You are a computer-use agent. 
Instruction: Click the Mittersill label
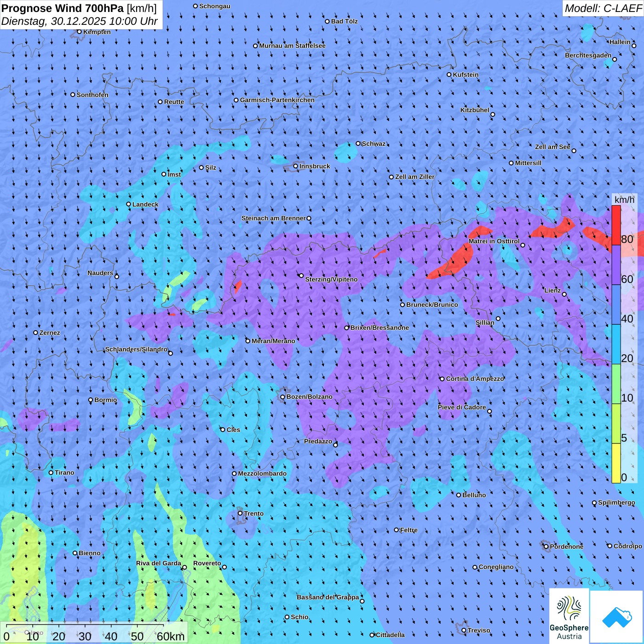click(529, 163)
